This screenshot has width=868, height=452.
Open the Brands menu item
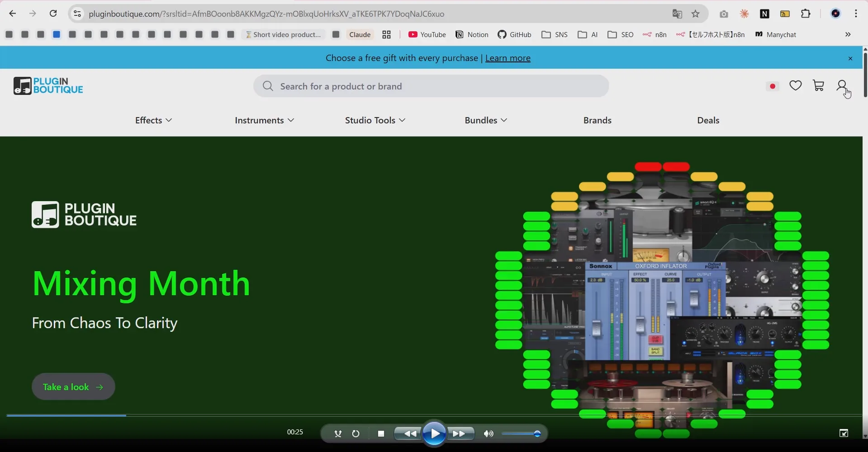(x=597, y=120)
